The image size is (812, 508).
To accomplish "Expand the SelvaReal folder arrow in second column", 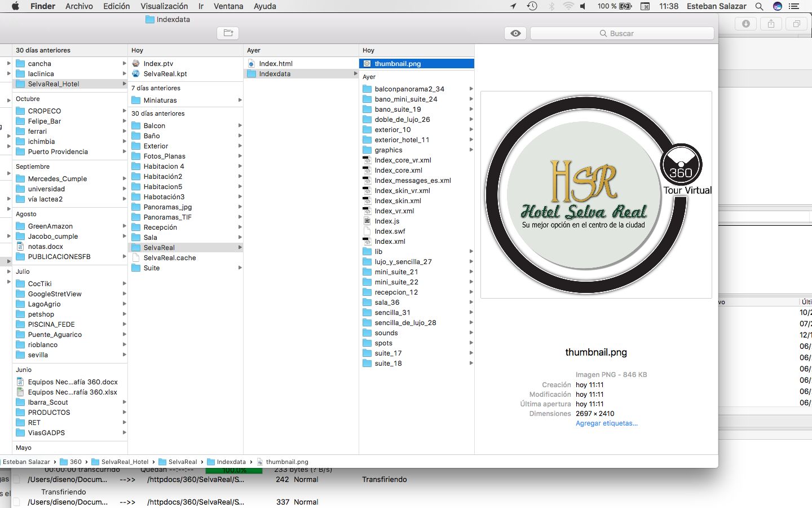I will [240, 248].
